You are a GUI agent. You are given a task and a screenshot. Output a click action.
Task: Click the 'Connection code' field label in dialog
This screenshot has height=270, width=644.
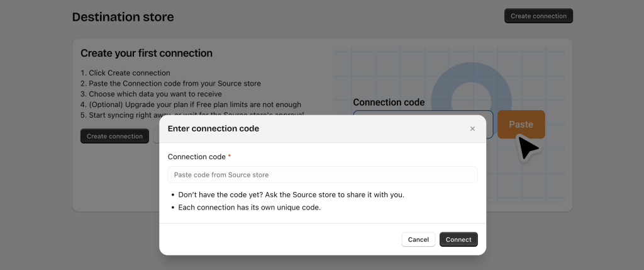point(196,157)
